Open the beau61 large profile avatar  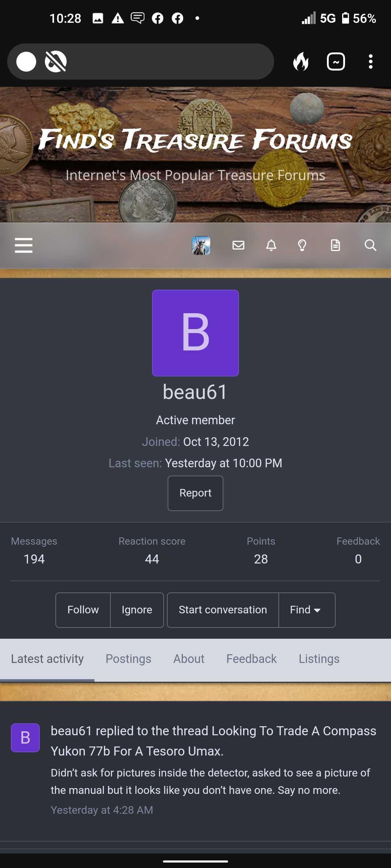coord(195,333)
